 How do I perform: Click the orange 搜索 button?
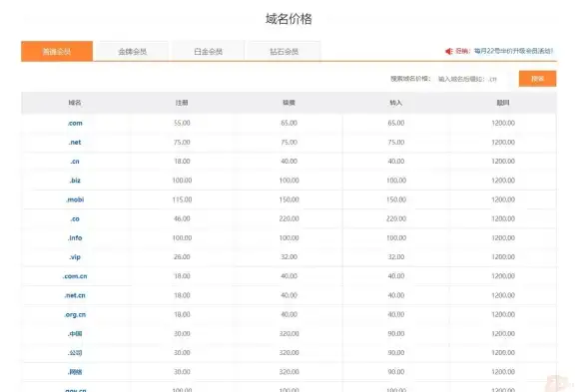click(x=537, y=79)
